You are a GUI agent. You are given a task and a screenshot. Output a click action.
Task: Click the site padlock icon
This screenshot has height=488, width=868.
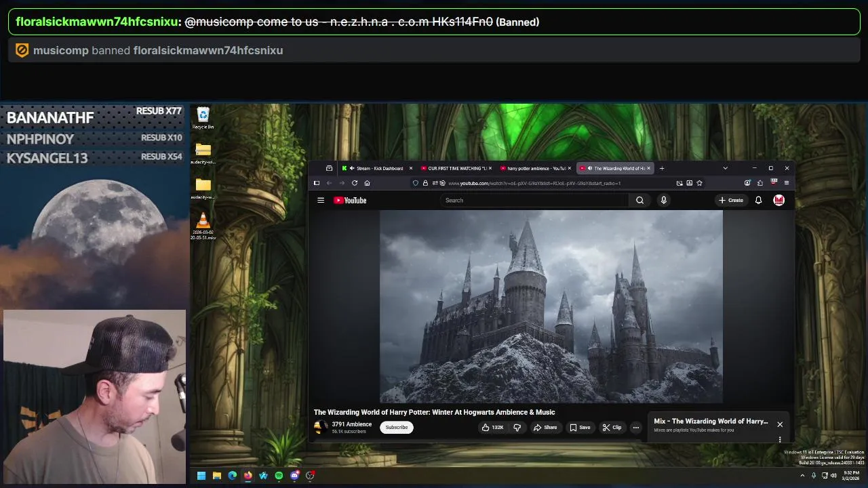point(425,183)
